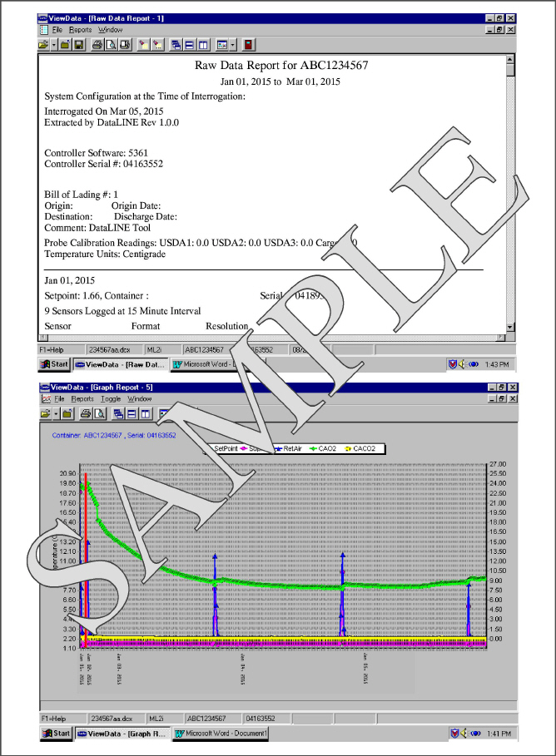Click Open file icon in Raw Data Report toolbar
This screenshot has height=756, width=556.
pyautogui.click(x=43, y=45)
